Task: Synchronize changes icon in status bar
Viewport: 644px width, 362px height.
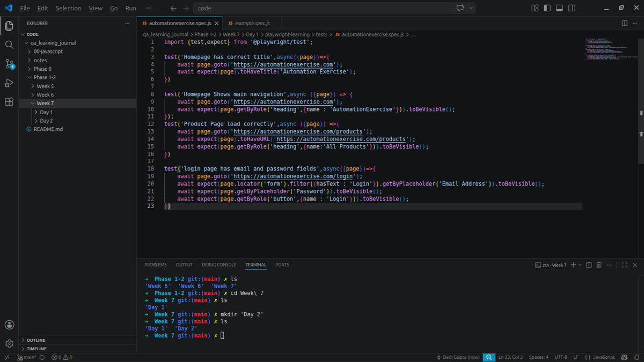Action: point(43,357)
